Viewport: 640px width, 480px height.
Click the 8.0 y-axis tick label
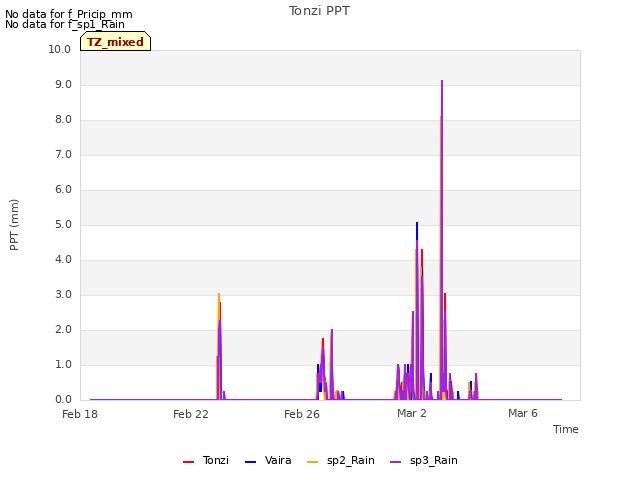point(63,120)
